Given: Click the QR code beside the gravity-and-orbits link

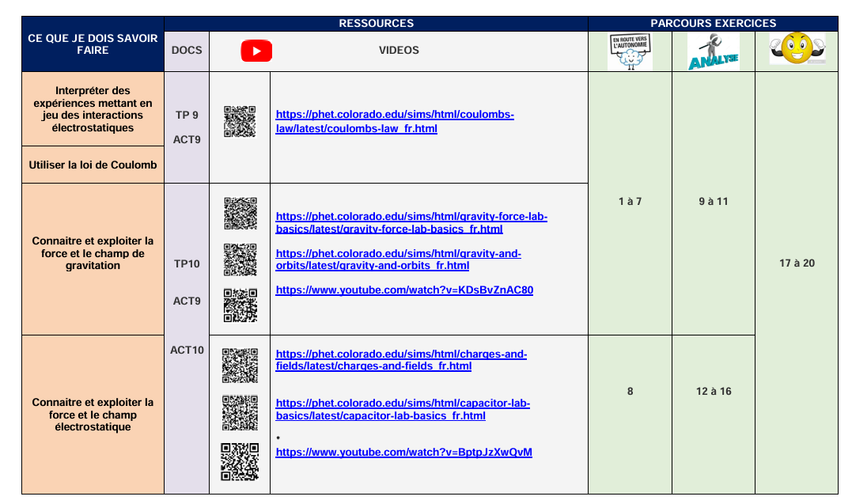Looking at the screenshot, I should coord(240,260).
